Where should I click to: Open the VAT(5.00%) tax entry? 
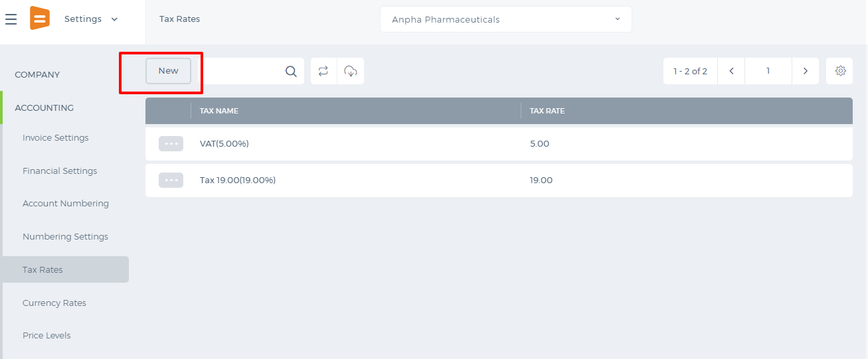tap(224, 143)
